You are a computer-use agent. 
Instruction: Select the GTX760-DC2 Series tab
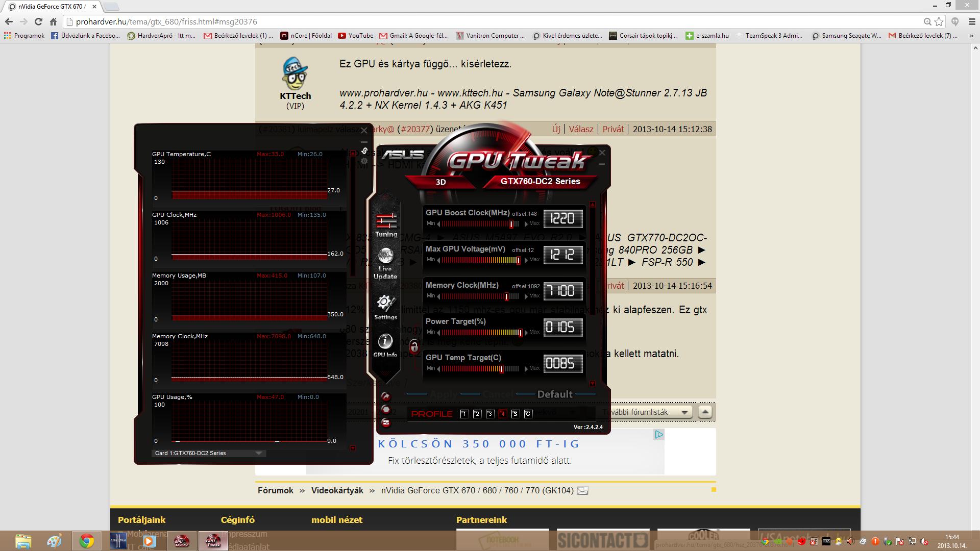(x=540, y=181)
